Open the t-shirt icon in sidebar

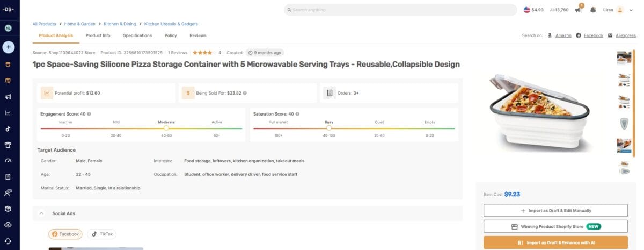pyautogui.click(x=8, y=145)
